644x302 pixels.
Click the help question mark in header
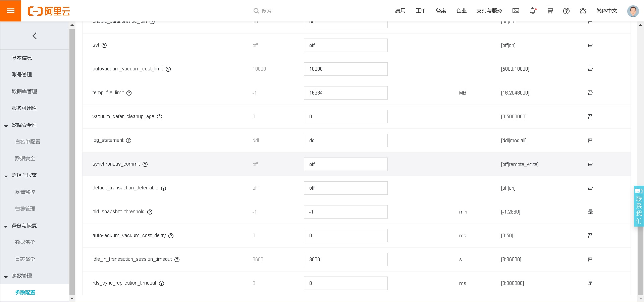[x=567, y=11]
